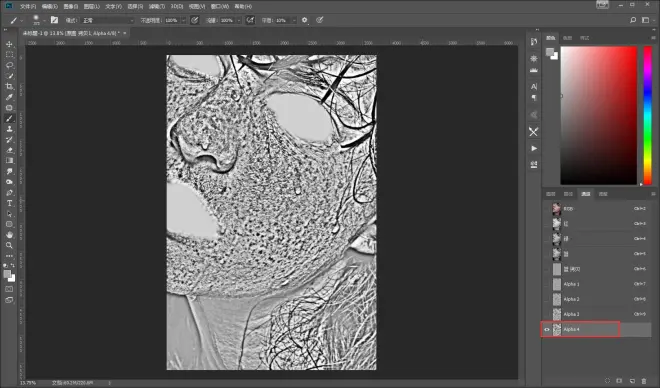Select the Crop tool
Viewport: 660px width, 388px height.
click(x=9, y=86)
